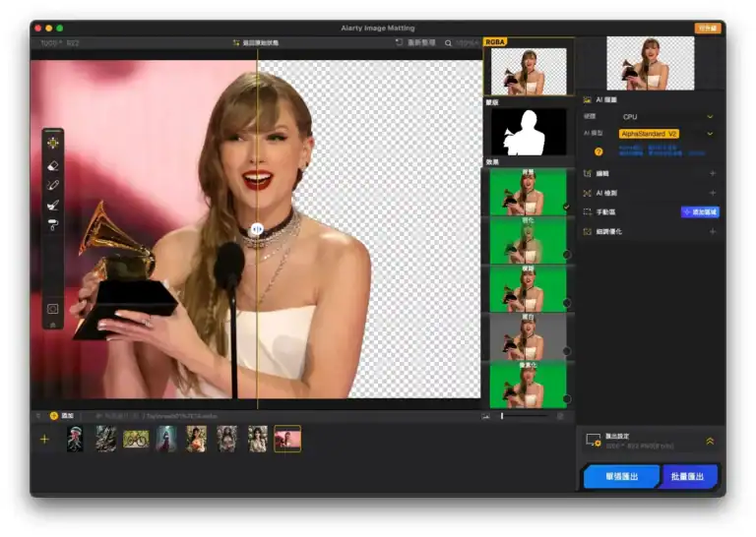The width and height of the screenshot is (756, 537).
Task: Click the 單張匯出 export button
Action: coord(620,477)
